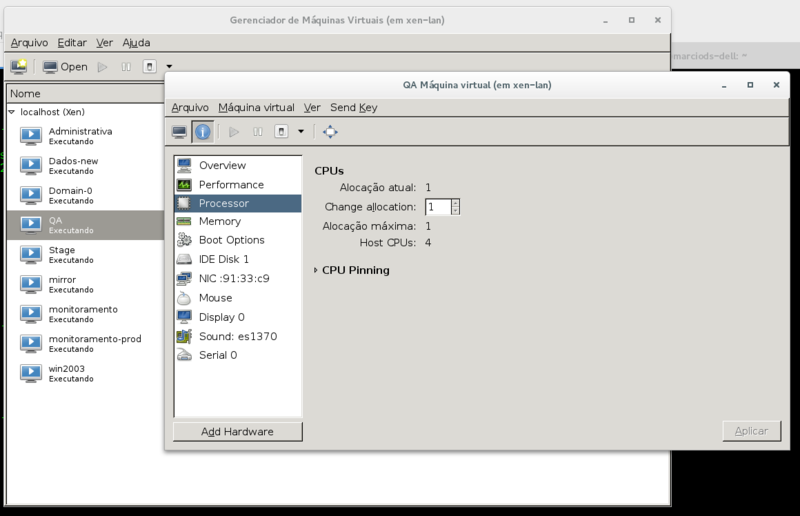Select Processor in hardware list
This screenshot has height=516, width=800.
pos(238,203)
